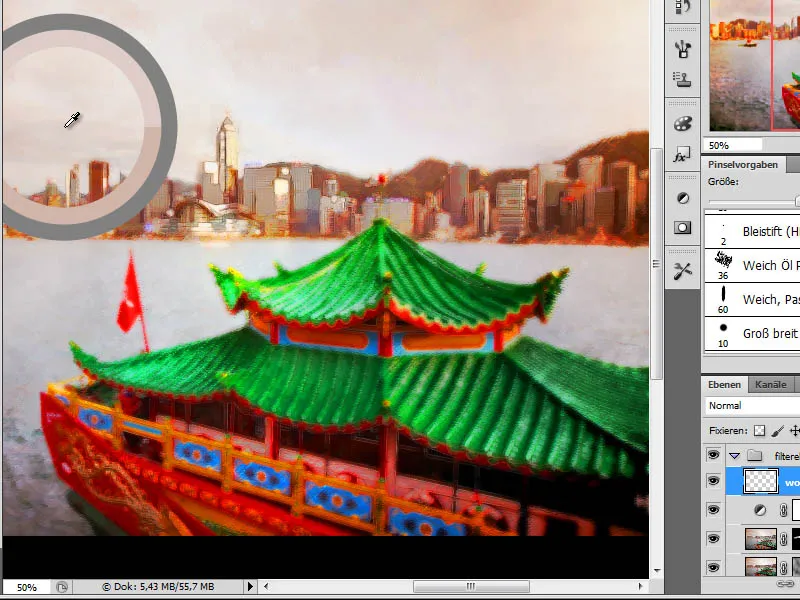Click the lock transparent pixels checkerboard icon

tap(760, 431)
